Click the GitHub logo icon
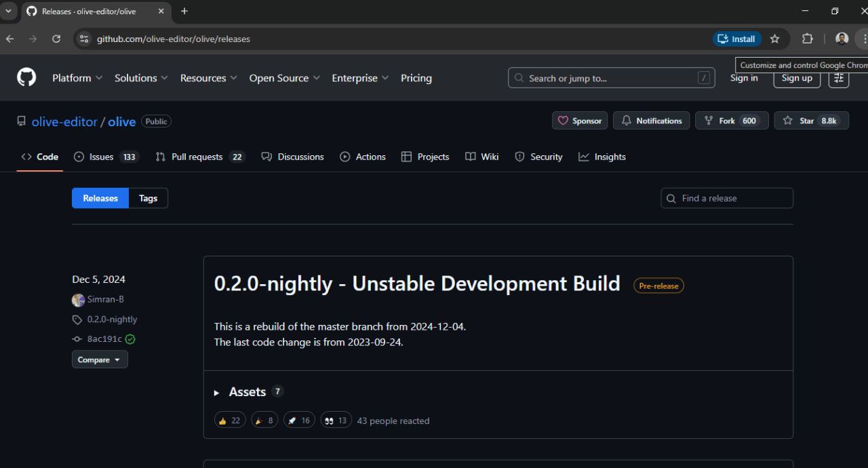The height and width of the screenshot is (468, 868). [26, 77]
